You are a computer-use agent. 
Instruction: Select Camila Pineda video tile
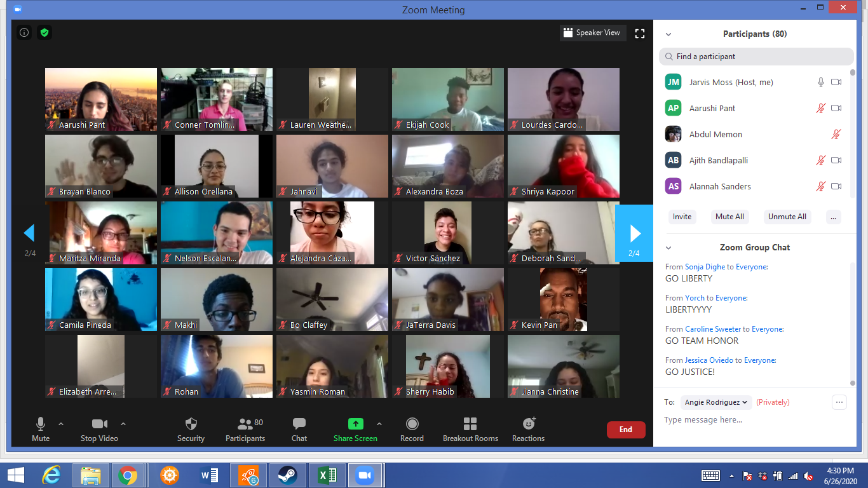(x=101, y=299)
